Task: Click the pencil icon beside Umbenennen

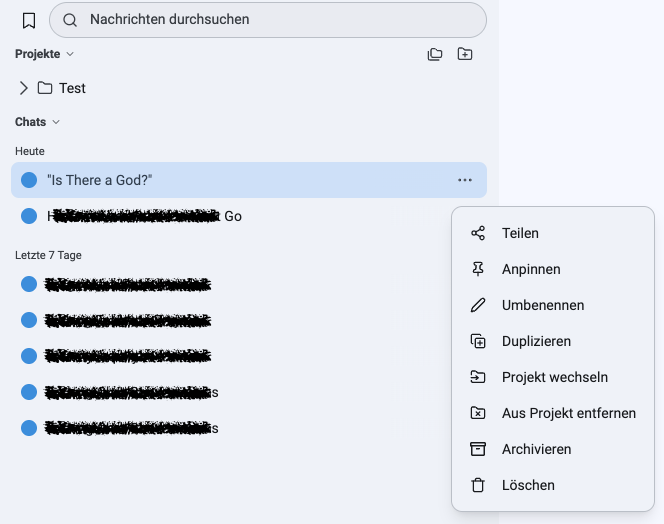Action: (x=478, y=305)
